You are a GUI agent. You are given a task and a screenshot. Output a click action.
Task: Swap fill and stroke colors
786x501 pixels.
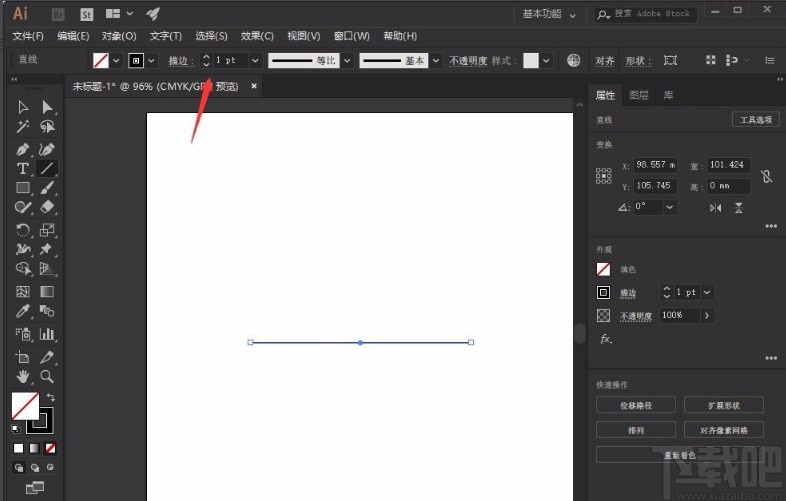(51, 397)
